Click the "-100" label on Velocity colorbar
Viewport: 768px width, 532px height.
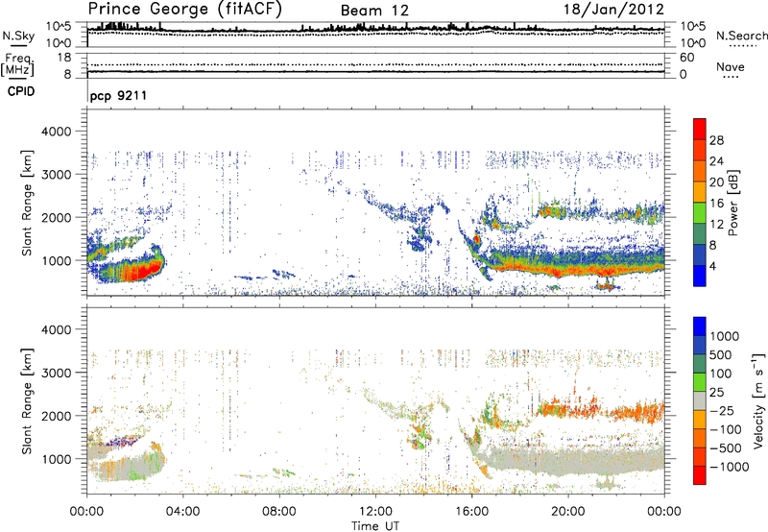pyautogui.click(x=726, y=429)
